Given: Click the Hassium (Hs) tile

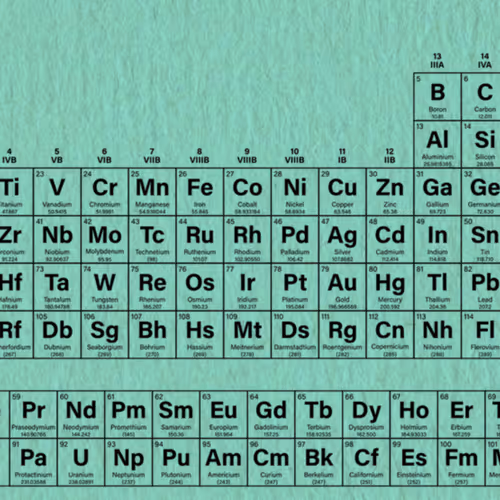Looking at the screenshot, I should (x=200, y=335).
